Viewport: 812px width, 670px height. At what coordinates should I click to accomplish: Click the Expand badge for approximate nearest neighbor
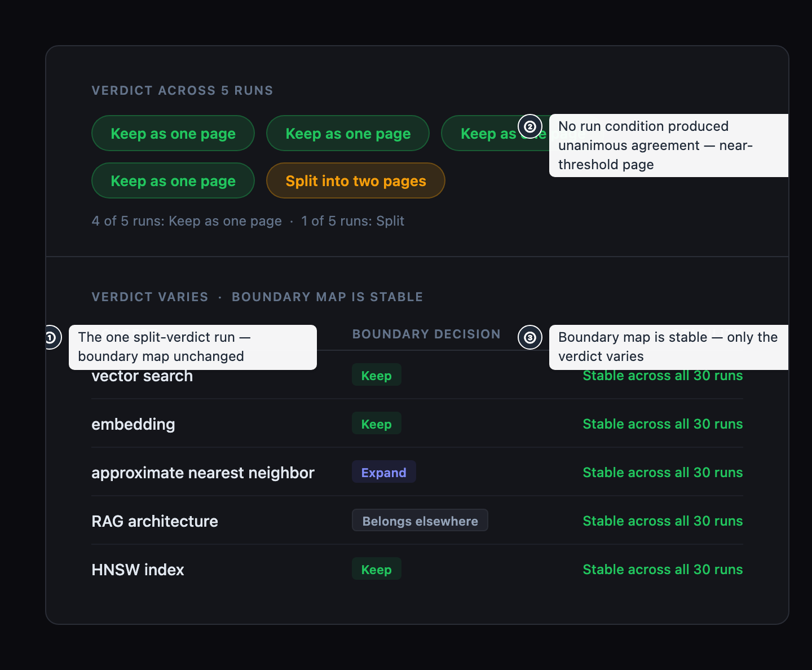384,472
